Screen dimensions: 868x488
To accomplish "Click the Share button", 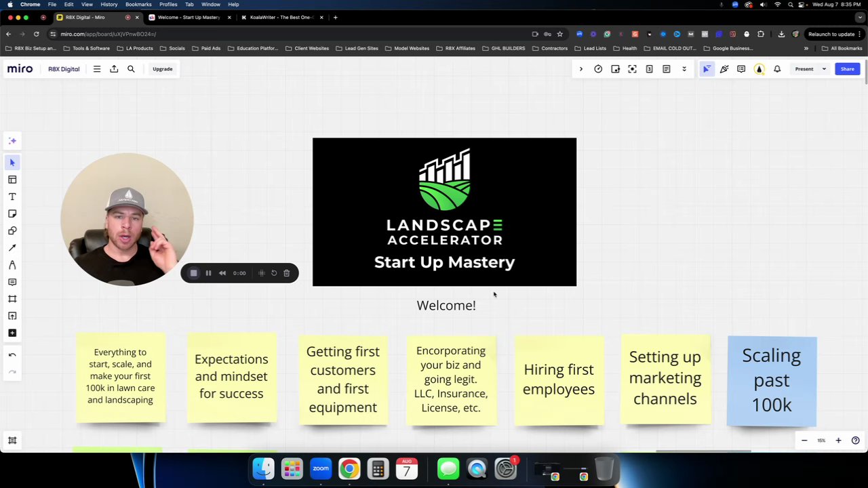I will click(x=847, y=68).
